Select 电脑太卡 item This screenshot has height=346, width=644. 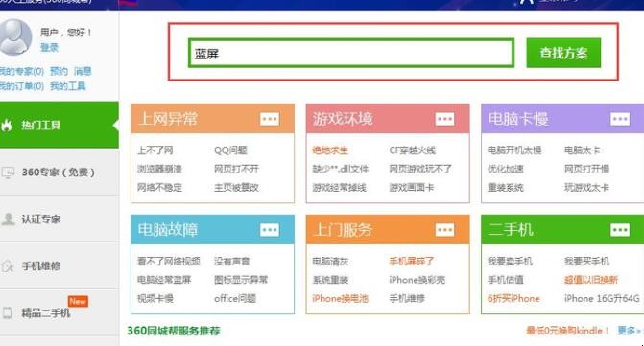pos(583,150)
